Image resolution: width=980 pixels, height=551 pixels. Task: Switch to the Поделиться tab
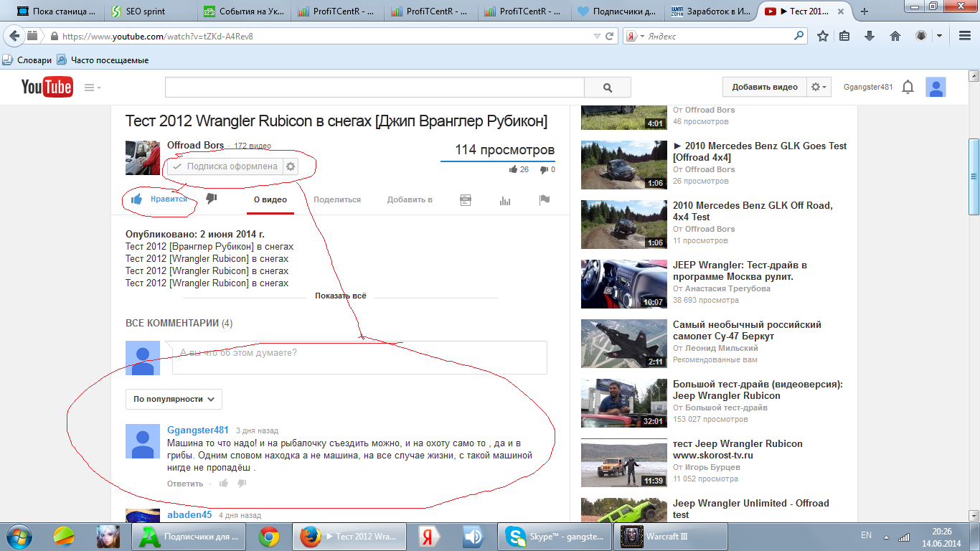tap(337, 200)
